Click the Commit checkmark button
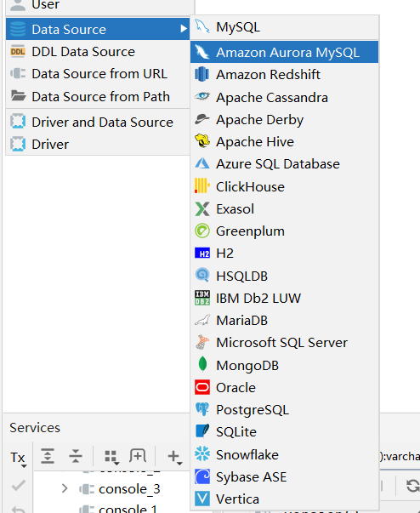This screenshot has width=420, height=513. [19, 486]
